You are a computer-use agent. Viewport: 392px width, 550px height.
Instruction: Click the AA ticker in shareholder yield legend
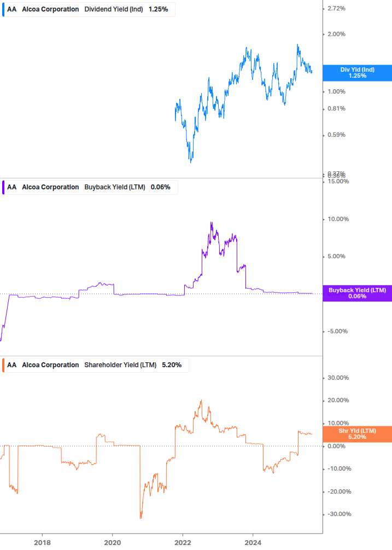11,365
